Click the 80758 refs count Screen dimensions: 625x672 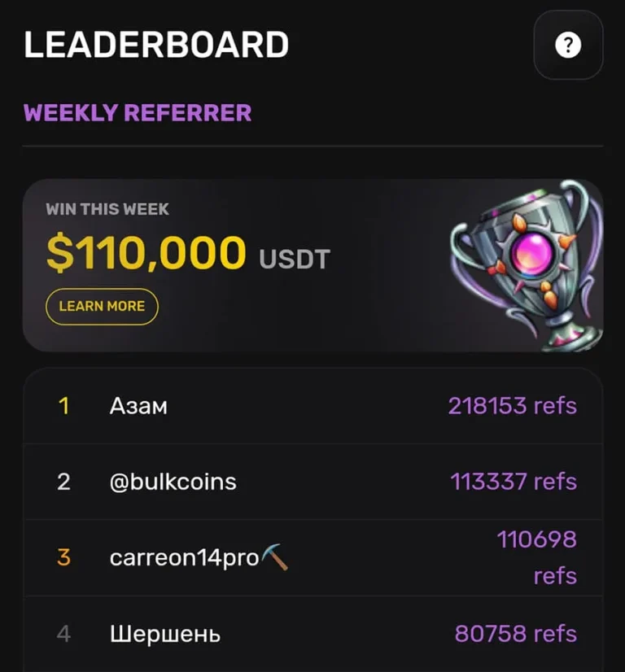pyautogui.click(x=515, y=634)
